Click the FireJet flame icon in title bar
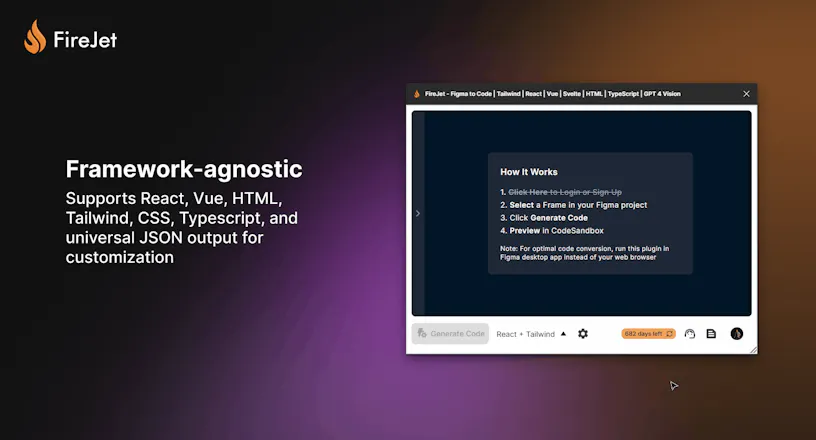 (416, 94)
